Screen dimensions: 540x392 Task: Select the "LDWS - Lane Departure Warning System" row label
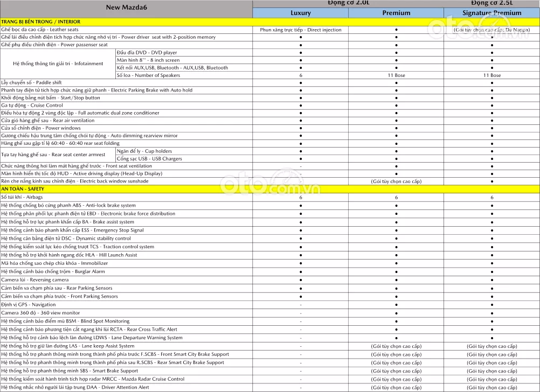[x=92, y=338]
